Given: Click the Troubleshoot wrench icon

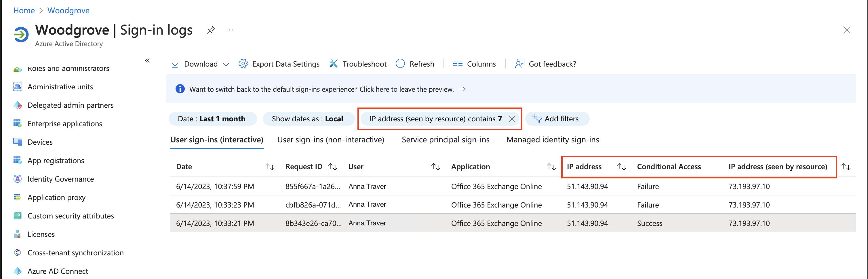Looking at the screenshot, I should pos(333,64).
